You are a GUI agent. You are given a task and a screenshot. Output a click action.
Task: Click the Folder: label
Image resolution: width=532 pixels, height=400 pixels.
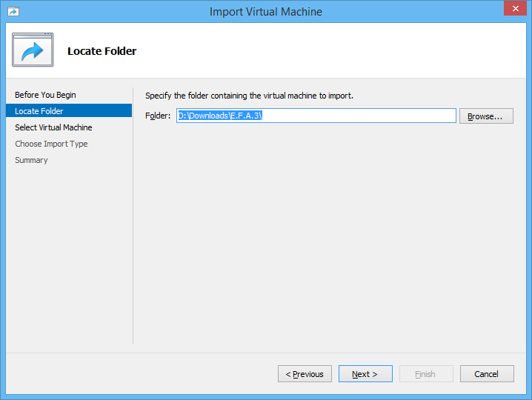158,116
